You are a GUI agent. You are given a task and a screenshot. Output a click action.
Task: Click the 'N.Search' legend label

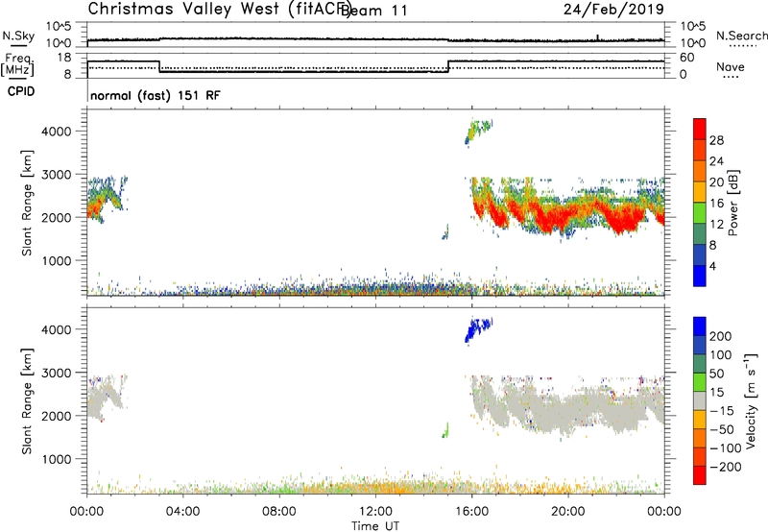[x=742, y=36]
